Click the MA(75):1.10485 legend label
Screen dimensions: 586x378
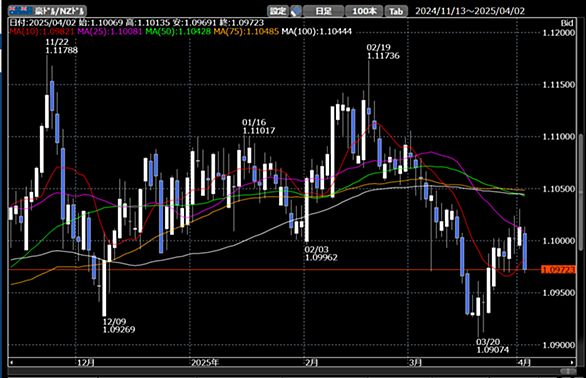[x=246, y=31]
